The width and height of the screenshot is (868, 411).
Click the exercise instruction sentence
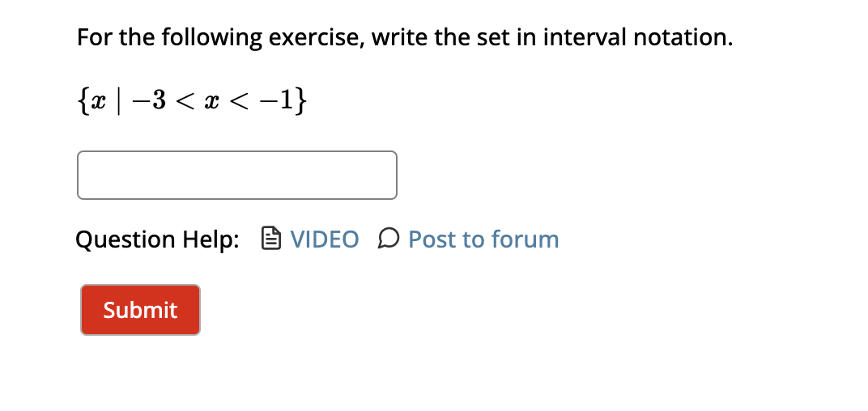[x=405, y=37]
